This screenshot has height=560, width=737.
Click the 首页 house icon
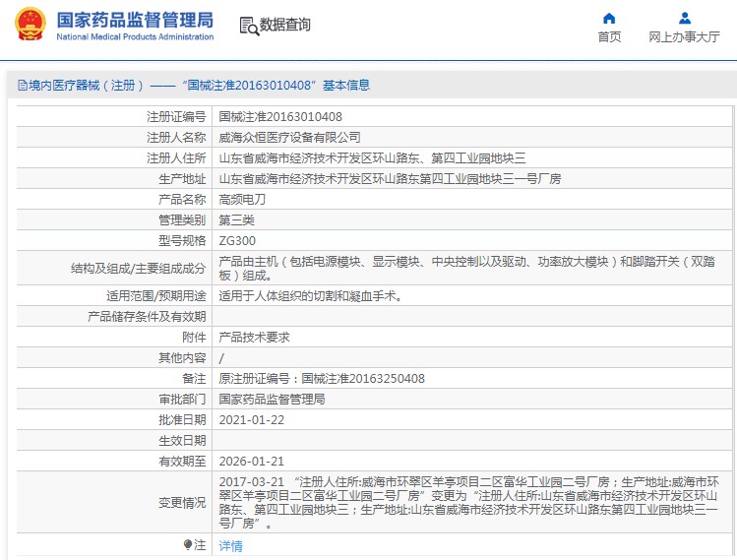pyautogui.click(x=609, y=18)
